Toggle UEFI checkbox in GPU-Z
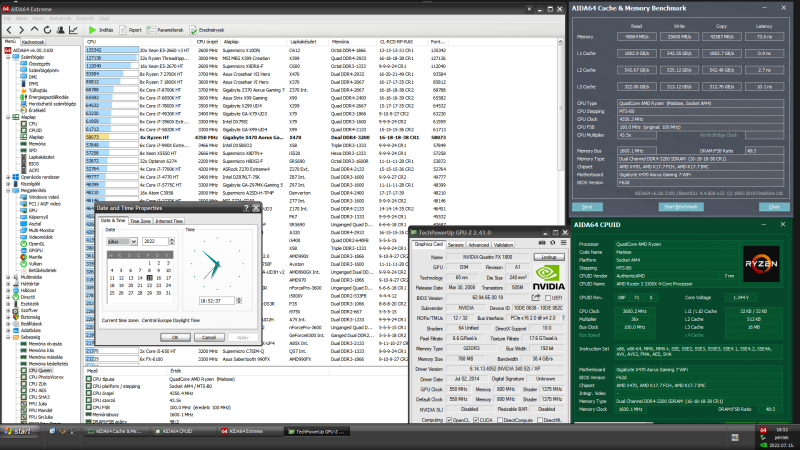800x450 pixels. 548,298
